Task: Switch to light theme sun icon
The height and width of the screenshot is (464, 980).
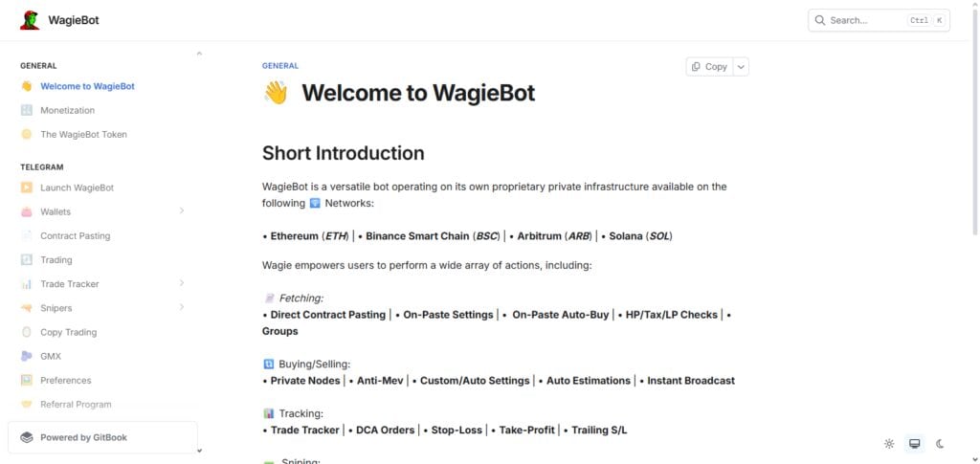Action: (889, 444)
